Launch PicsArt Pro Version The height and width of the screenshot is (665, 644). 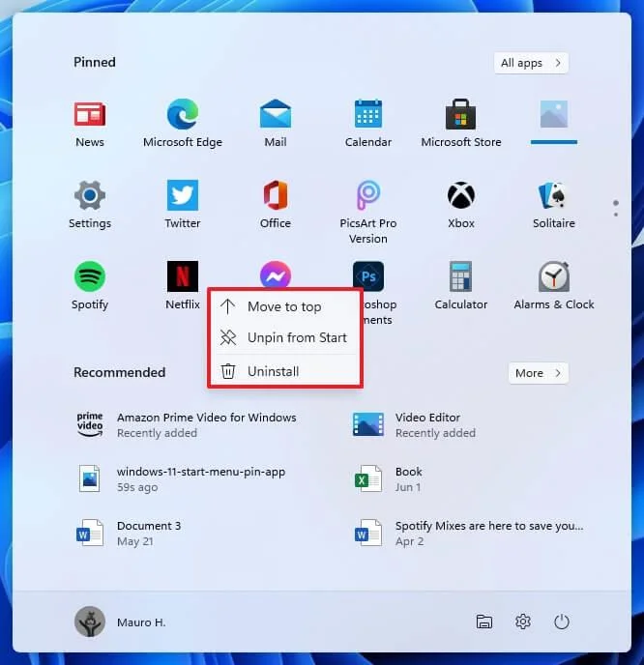[x=368, y=212]
